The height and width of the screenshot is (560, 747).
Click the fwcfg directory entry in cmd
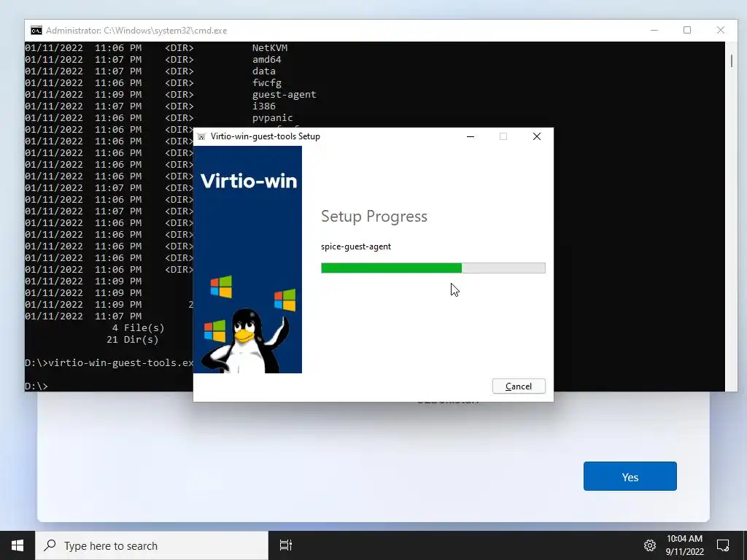pos(267,83)
